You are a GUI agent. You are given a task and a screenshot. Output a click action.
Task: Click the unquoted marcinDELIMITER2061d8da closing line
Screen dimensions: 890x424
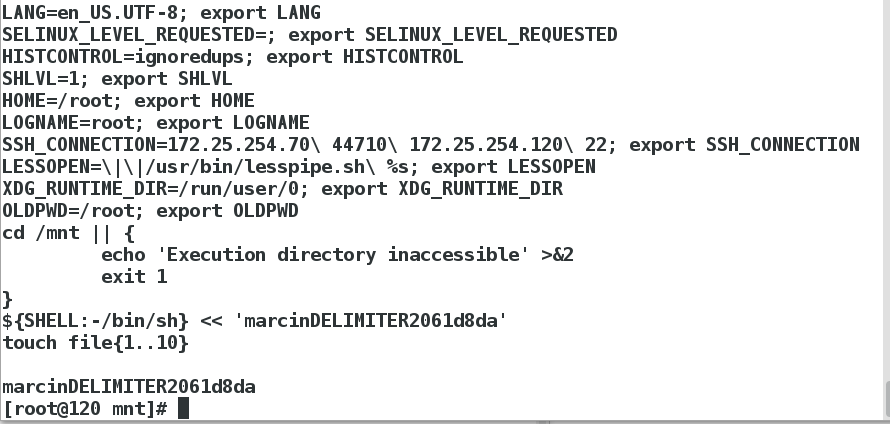pyautogui.click(x=129, y=387)
